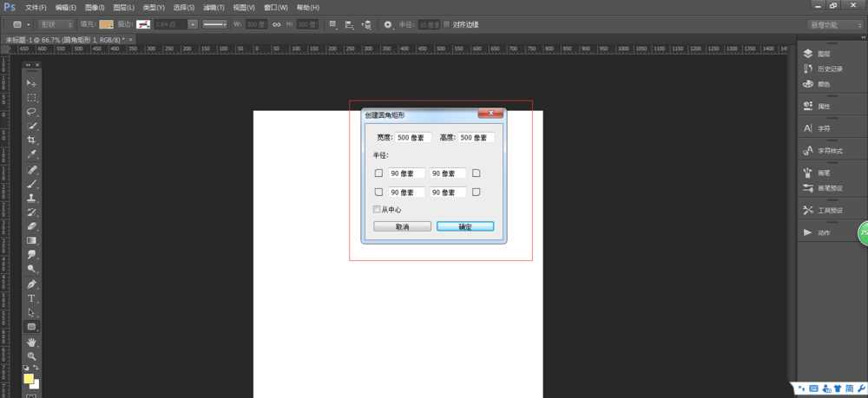Image resolution: width=868 pixels, height=398 pixels.
Task: Click the 确定 (OK) button
Action: (x=465, y=226)
